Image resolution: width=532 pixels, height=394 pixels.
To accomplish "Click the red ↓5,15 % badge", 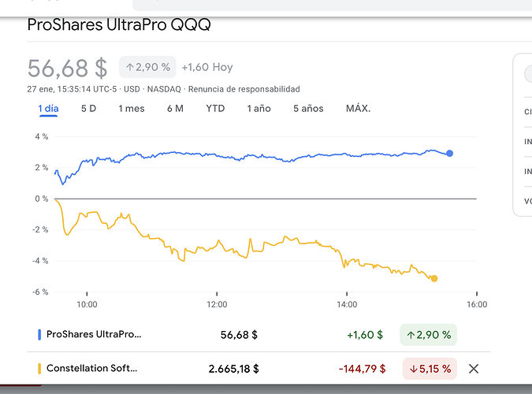I will coord(430,369).
